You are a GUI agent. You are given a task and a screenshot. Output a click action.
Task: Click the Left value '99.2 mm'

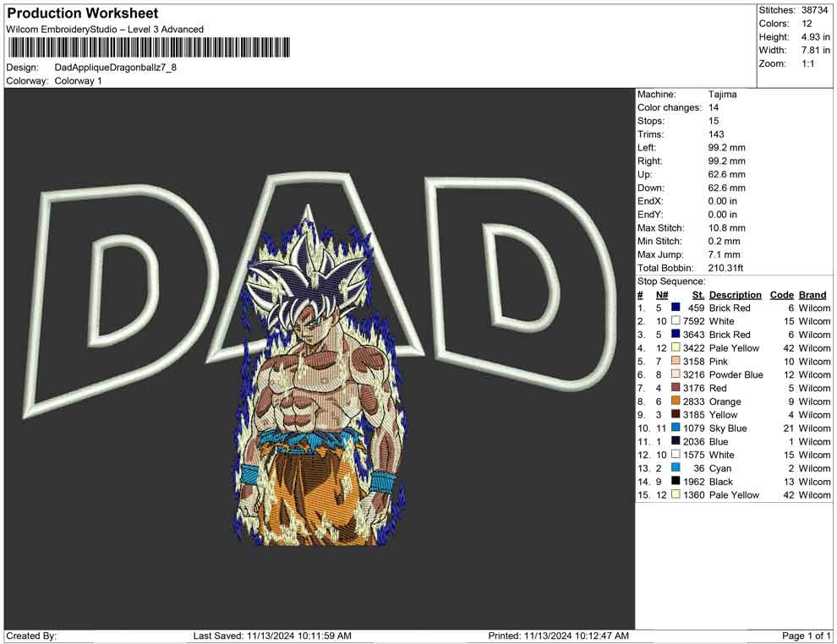click(x=726, y=147)
